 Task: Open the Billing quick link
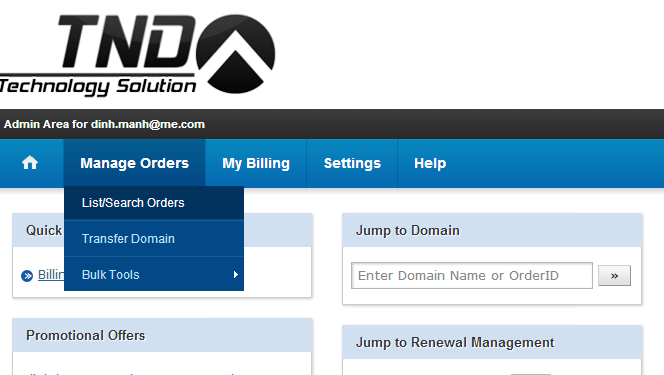[51, 275]
